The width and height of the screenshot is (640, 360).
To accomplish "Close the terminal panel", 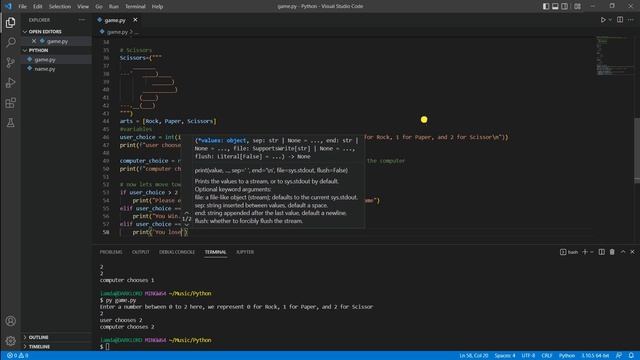I will (x=632, y=252).
